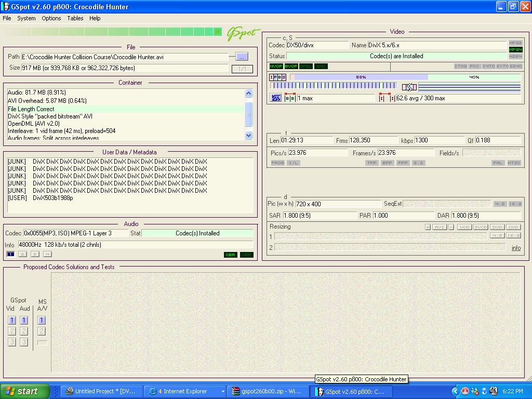
Task: Toggle the Resizing row 4:3 button
Action: [497, 235]
